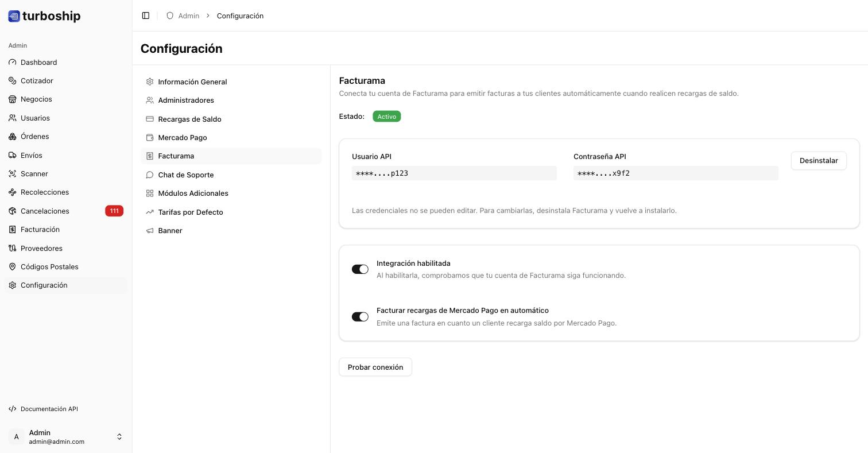This screenshot has height=453, width=868.
Task: Open Administradores settings section
Action: click(231, 100)
